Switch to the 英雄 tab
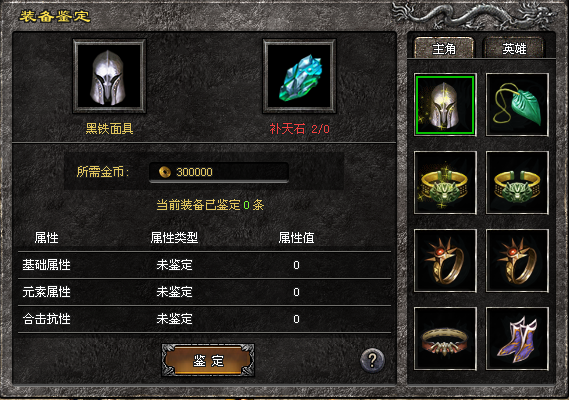Screen dimensions: 569x400 point(514,48)
